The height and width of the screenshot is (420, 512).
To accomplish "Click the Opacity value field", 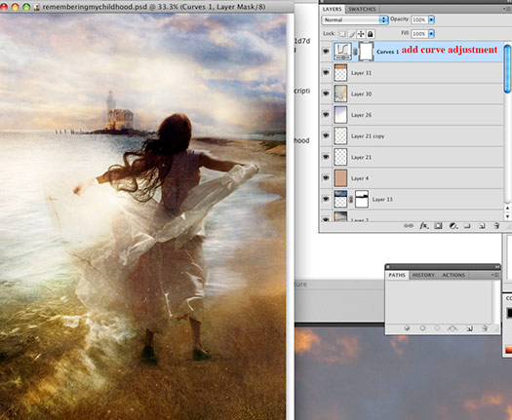I will pos(419,19).
